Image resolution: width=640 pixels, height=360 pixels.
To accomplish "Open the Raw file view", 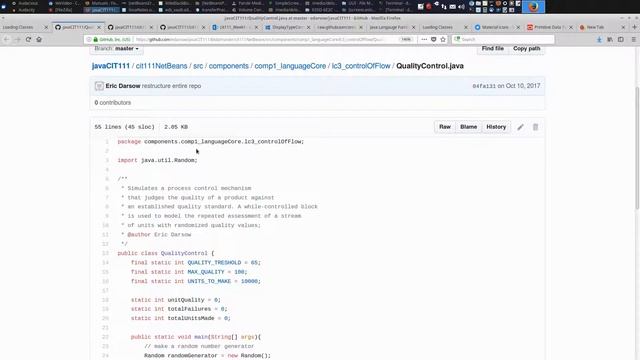I will (445, 127).
